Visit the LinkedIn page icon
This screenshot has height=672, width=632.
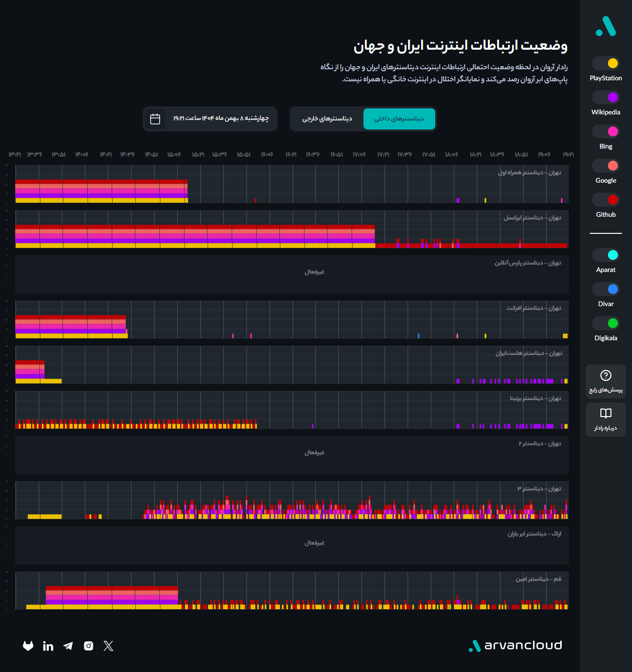click(48, 646)
